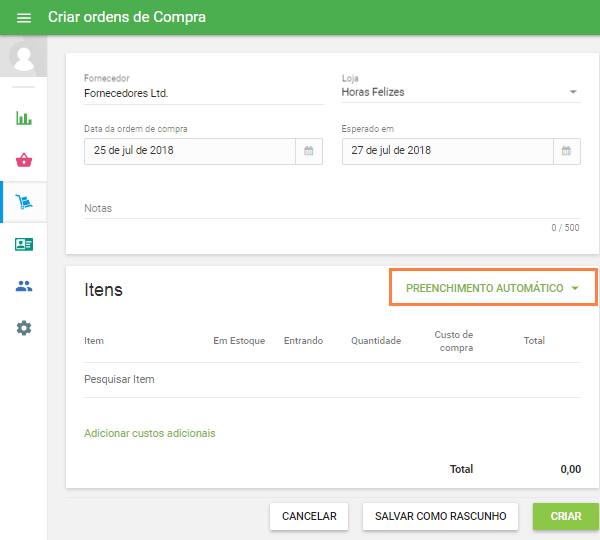
Task: Click the green Criar button
Action: point(566,516)
